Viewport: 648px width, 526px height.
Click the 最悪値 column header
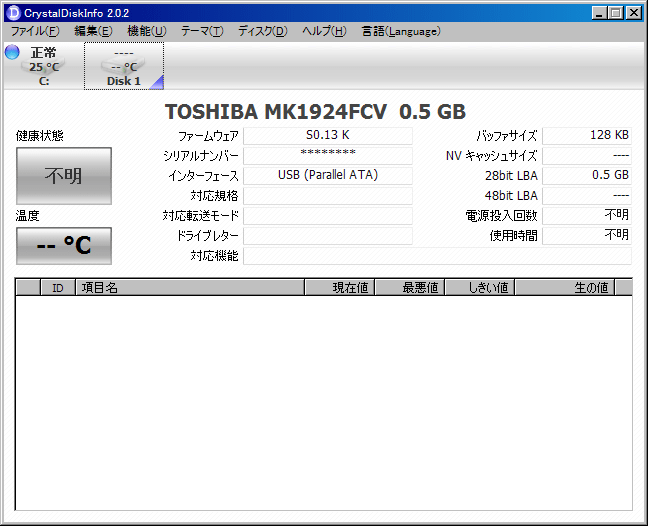[410, 288]
